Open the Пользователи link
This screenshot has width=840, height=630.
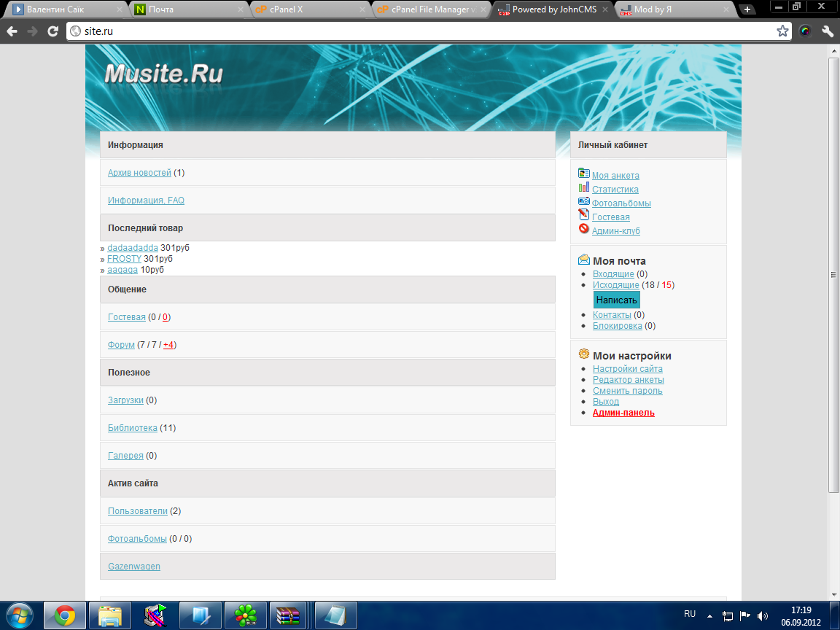(x=138, y=511)
